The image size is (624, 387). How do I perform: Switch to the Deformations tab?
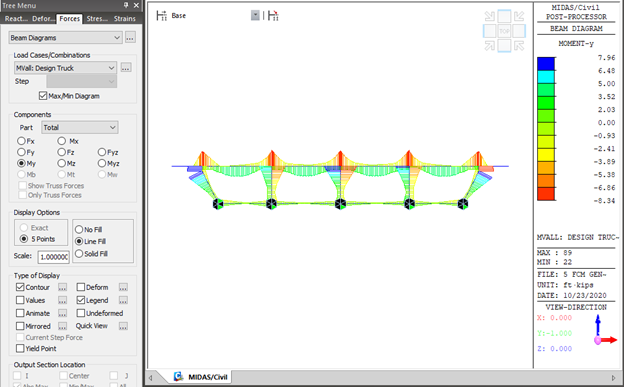point(43,19)
